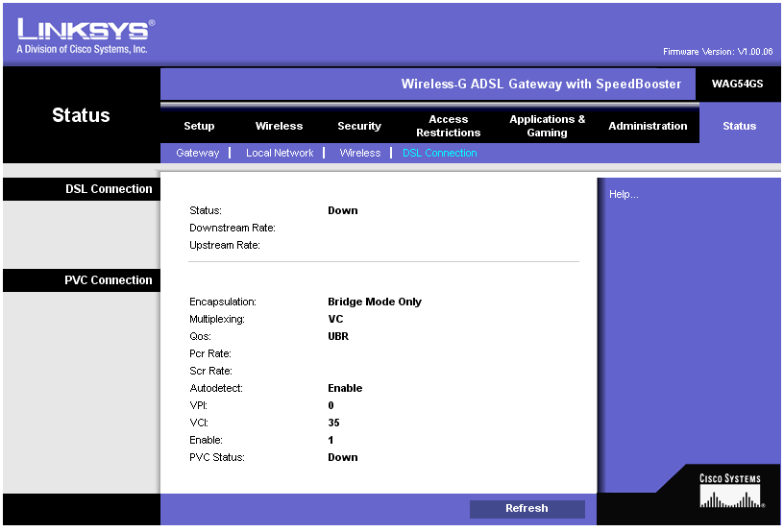Click the Scr Rate label
784x532 pixels.
(x=210, y=371)
